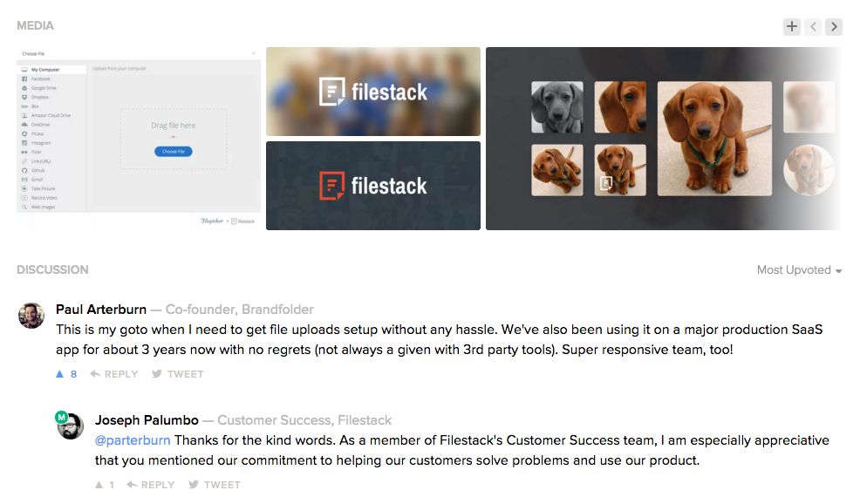Open the dark Filestack logo thumbnail
This screenshot has height=504, width=867.
372,186
